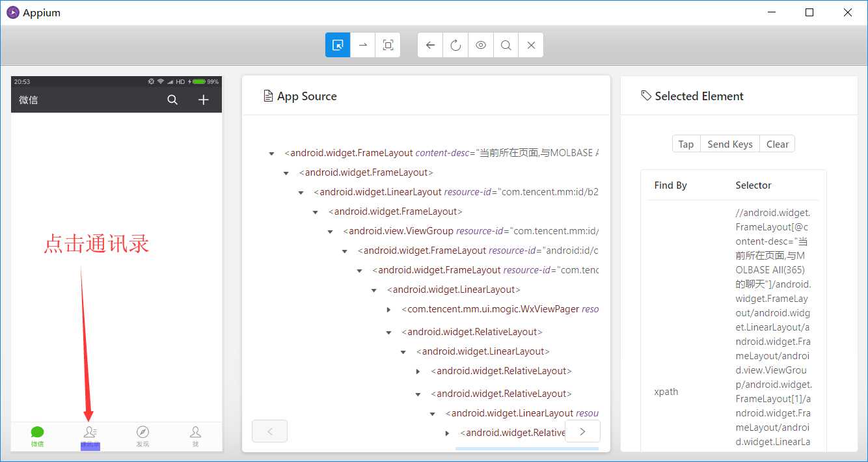Activate Select Elements mode icon
Viewport: 868px width, 462px height.
point(338,45)
